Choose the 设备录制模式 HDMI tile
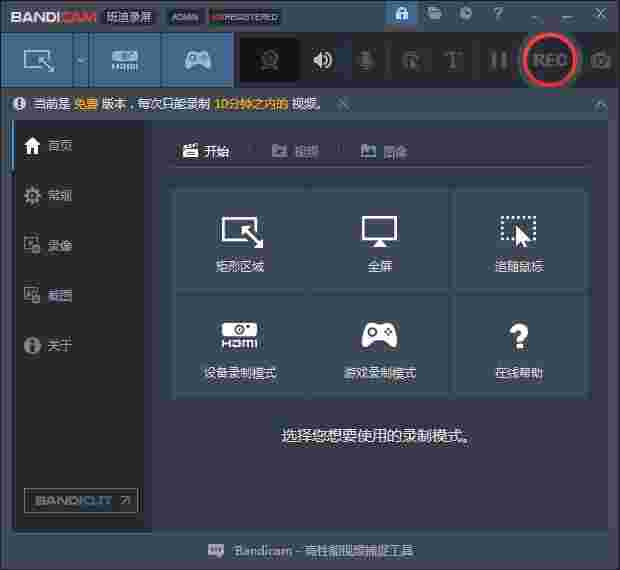The width and height of the screenshot is (620, 570). pyautogui.click(x=240, y=345)
